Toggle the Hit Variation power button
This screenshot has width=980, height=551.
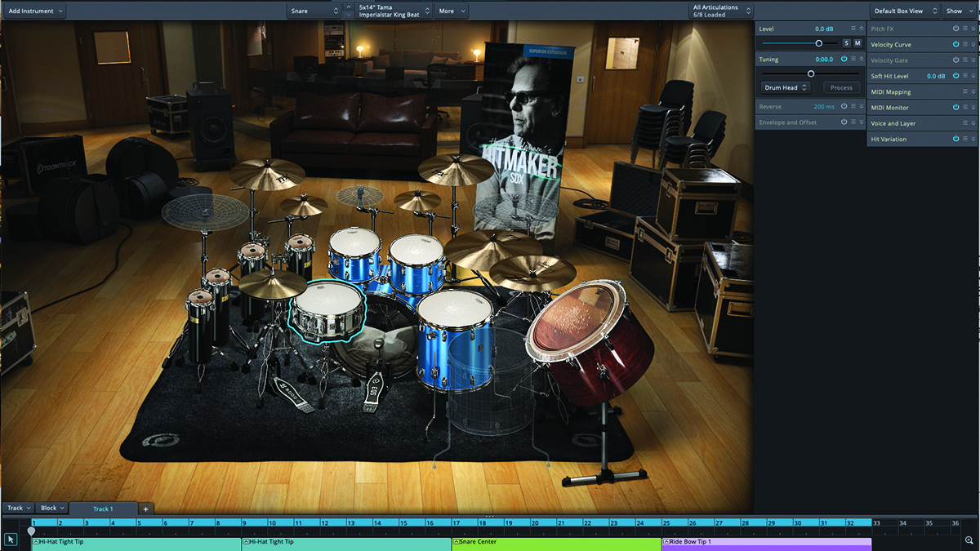click(955, 139)
